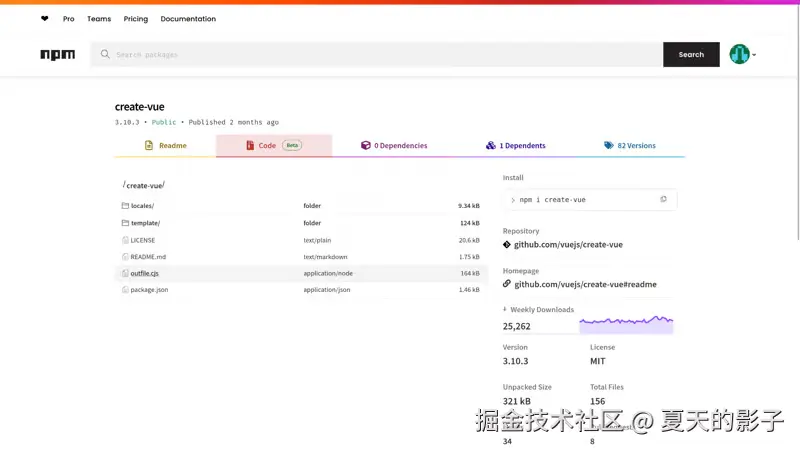Switch to the 82 Versions tab

[630, 145]
